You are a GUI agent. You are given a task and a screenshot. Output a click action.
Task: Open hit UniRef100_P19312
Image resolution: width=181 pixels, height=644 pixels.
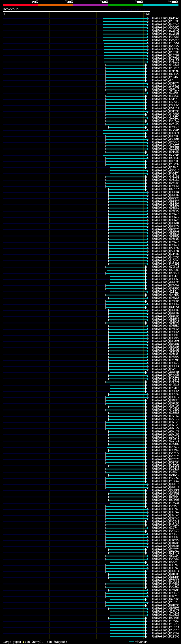tap(166, 624)
